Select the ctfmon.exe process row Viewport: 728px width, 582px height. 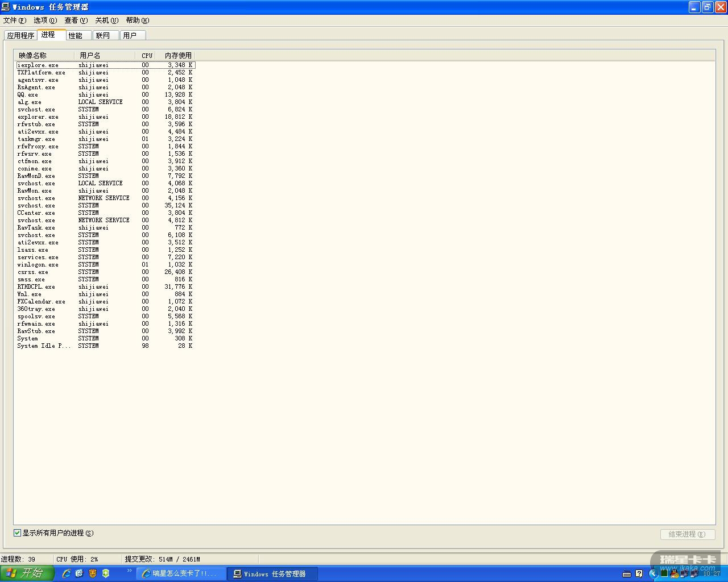tap(106, 161)
